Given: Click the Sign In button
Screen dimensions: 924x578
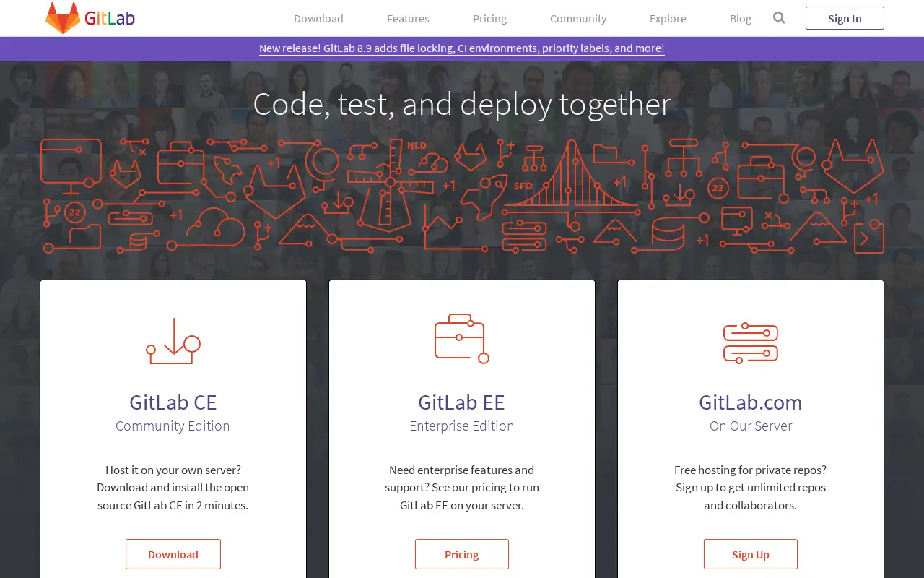Looking at the screenshot, I should coord(845,18).
